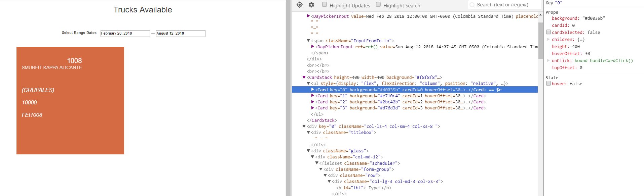Collapse the div col-lg-3 col-md-3 node
The height and width of the screenshot is (196, 644).
point(330,181)
